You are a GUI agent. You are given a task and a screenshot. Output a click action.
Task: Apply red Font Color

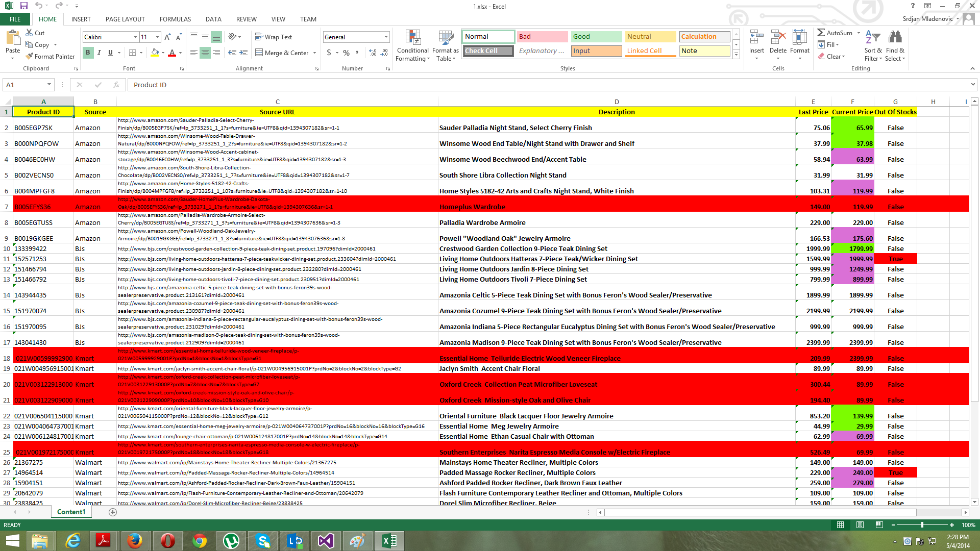172,53
